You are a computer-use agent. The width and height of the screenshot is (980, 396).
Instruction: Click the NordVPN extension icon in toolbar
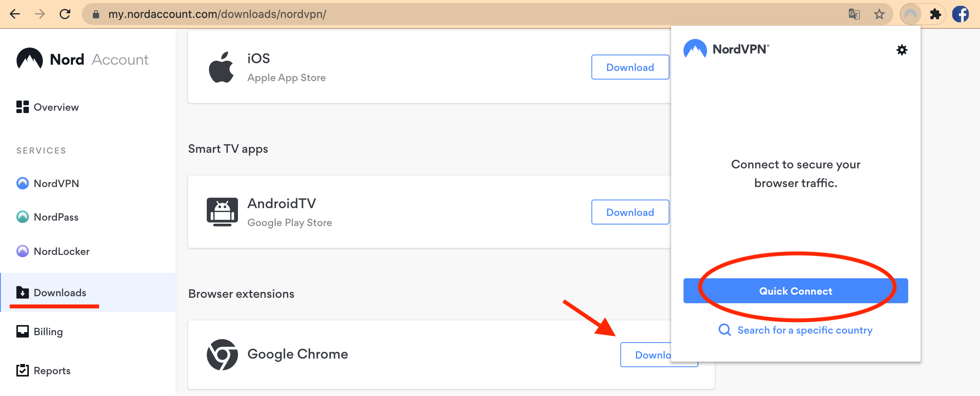pos(910,14)
